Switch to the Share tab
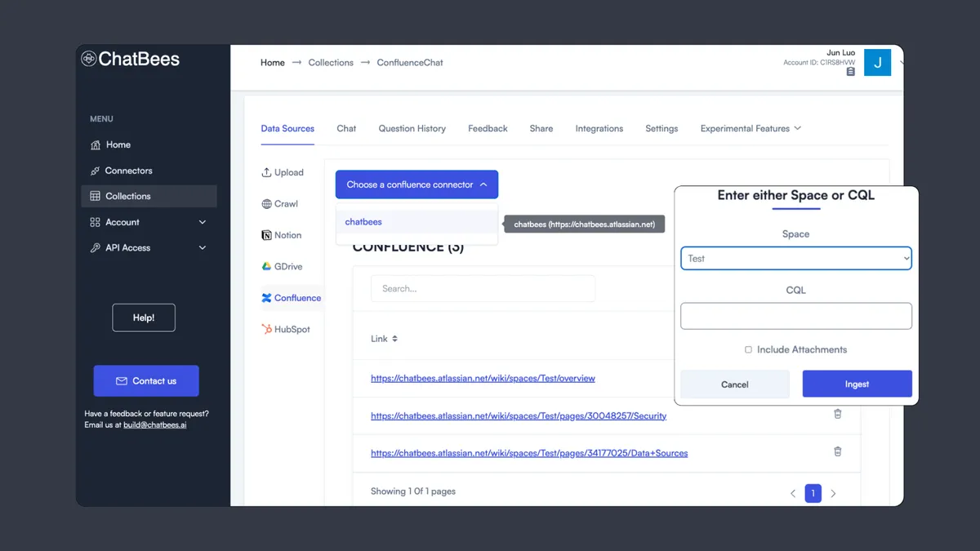The height and width of the screenshot is (551, 980). tap(541, 128)
